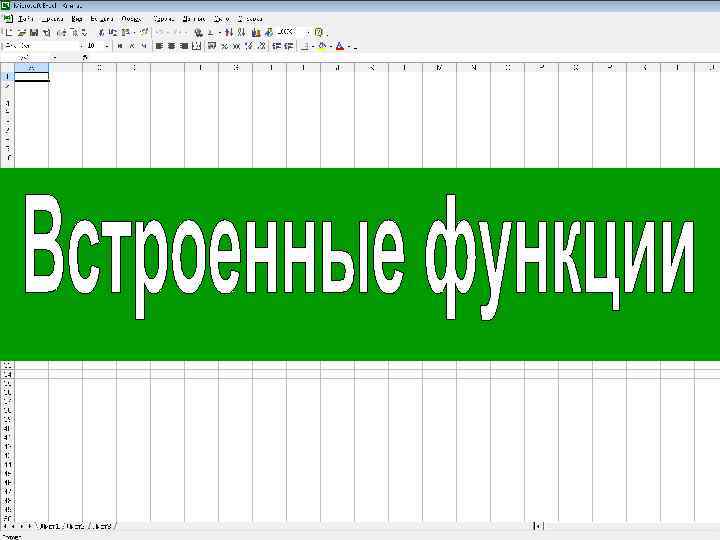This screenshot has height=540, width=720.
Task: Click the font size box showing 10
Action: click(x=94, y=46)
